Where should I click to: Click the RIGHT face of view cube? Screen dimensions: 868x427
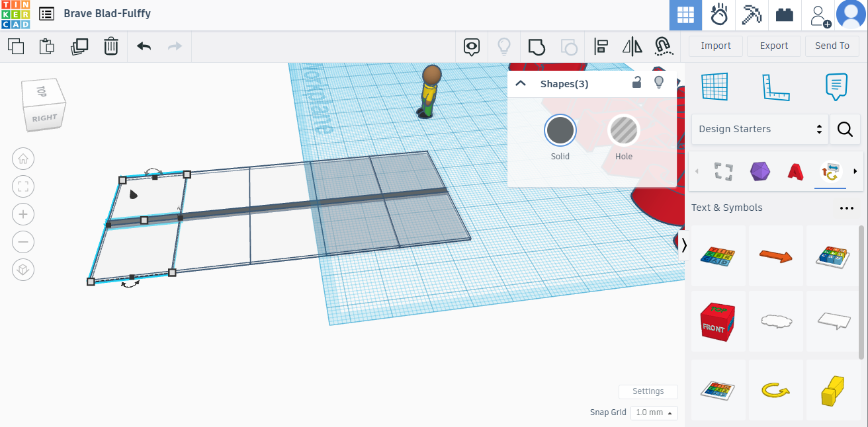coord(45,118)
